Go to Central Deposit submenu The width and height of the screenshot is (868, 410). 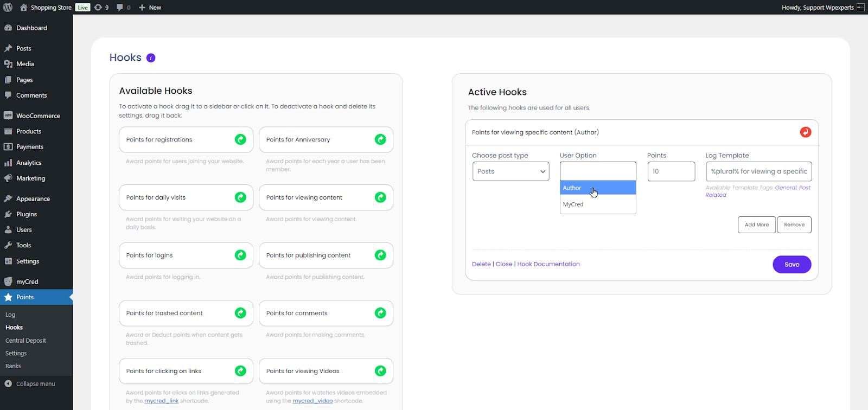click(25, 341)
